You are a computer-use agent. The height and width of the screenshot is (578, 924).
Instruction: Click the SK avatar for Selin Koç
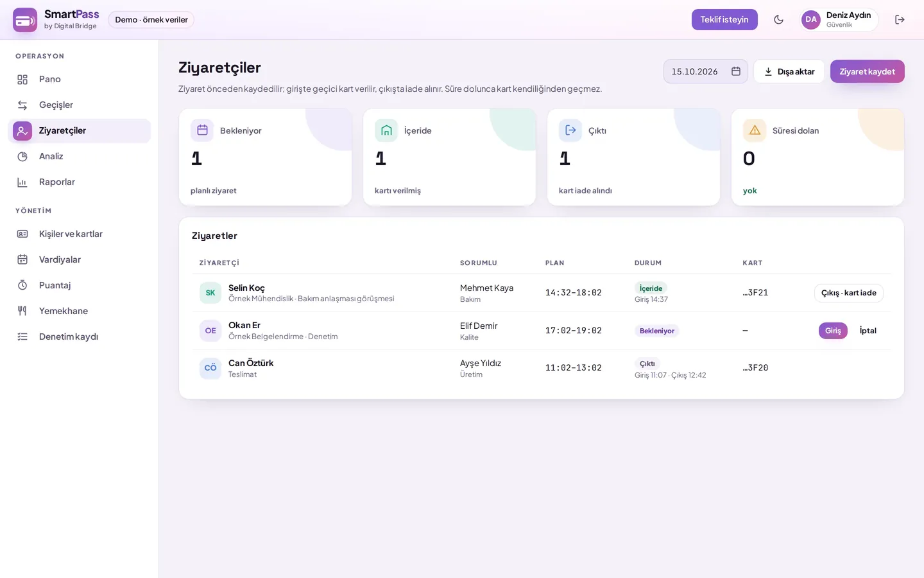[x=210, y=293]
